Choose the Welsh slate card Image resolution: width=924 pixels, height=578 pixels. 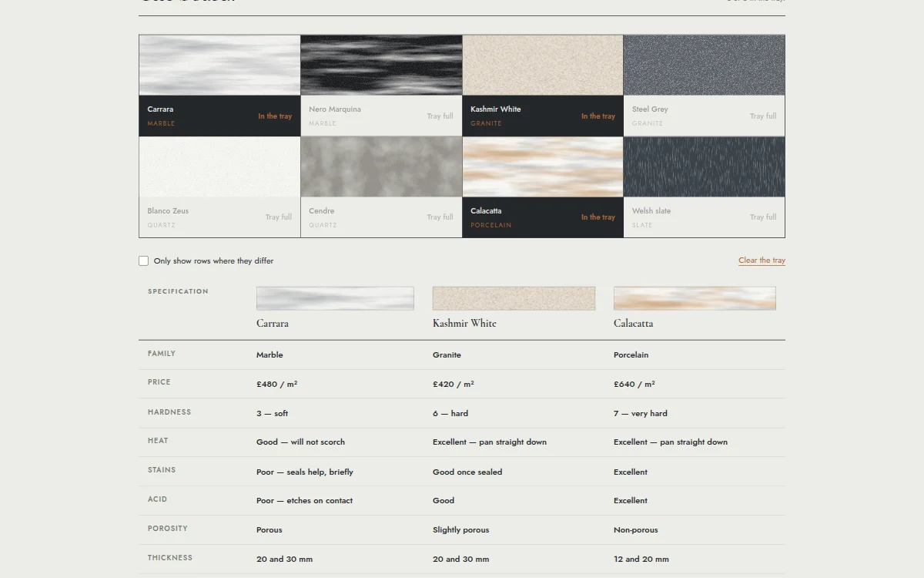click(x=705, y=187)
